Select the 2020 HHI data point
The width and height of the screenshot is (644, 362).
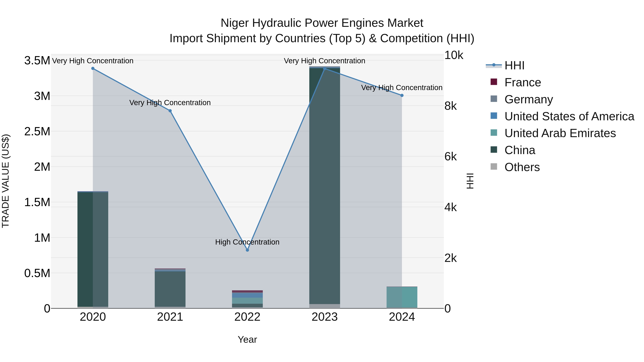point(93,68)
